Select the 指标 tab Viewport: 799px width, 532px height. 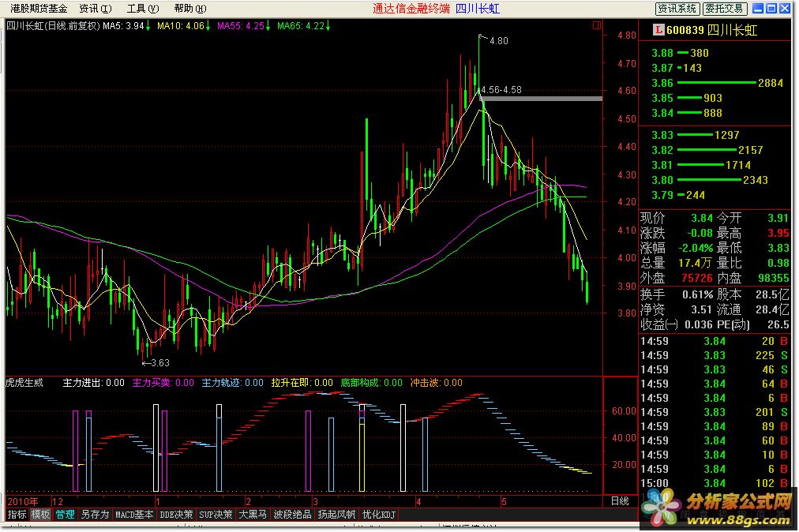click(17, 515)
